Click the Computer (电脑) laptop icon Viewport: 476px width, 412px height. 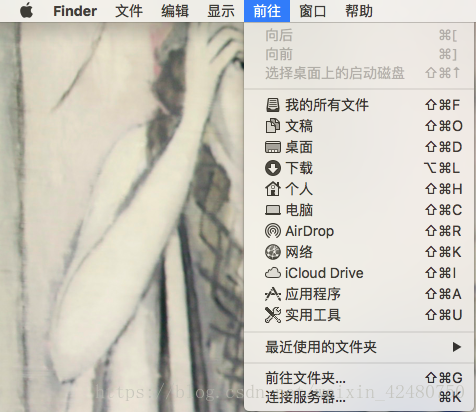point(273,210)
